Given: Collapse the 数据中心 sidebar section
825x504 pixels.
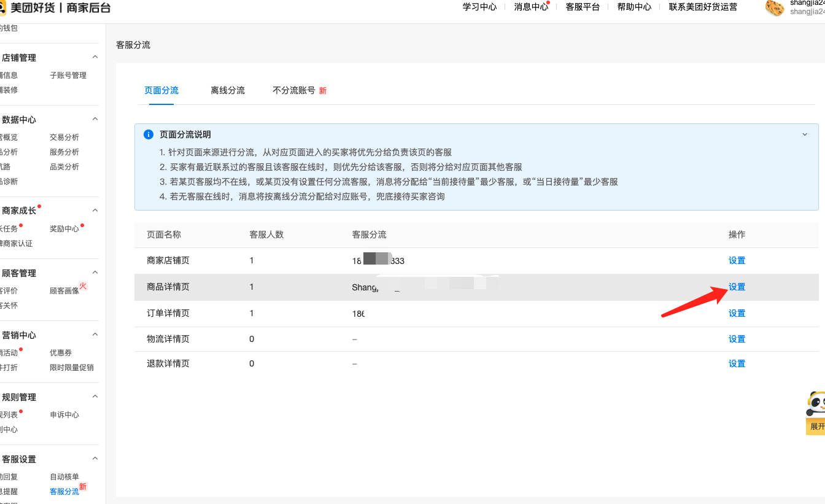Looking at the screenshot, I should coord(95,119).
